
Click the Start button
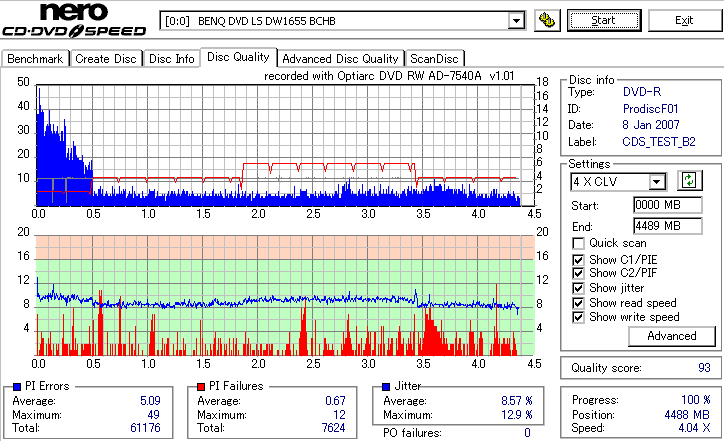(x=604, y=20)
